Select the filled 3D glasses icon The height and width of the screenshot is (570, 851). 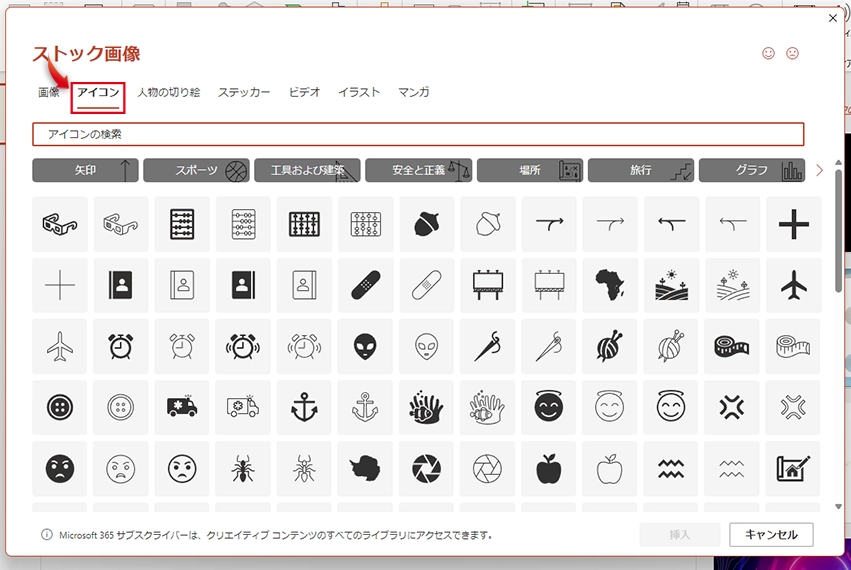click(x=60, y=224)
